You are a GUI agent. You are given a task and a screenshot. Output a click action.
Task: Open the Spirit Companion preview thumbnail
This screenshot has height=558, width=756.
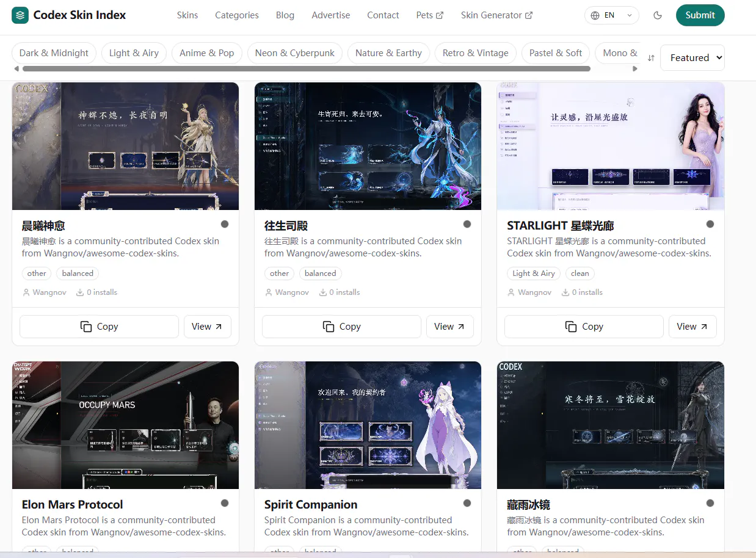pos(368,425)
